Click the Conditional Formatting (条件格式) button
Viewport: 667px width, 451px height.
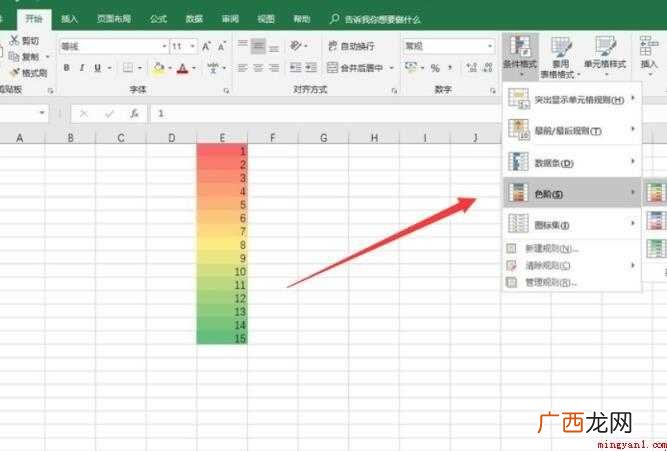coord(520,57)
